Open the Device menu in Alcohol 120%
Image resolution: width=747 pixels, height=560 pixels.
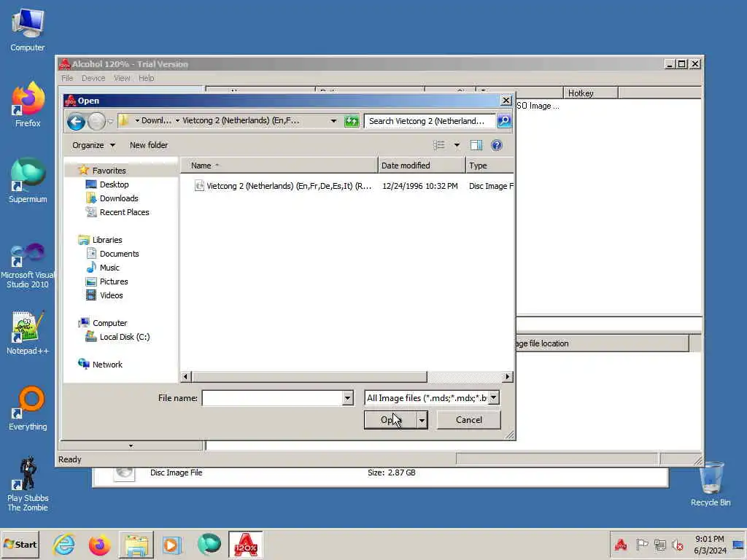(93, 78)
